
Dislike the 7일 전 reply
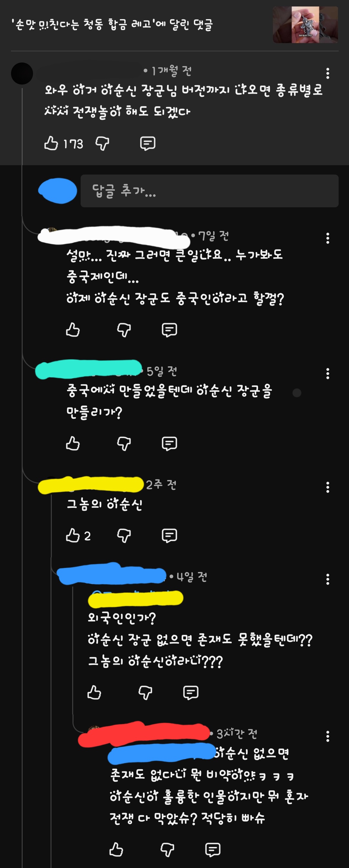click(x=124, y=330)
